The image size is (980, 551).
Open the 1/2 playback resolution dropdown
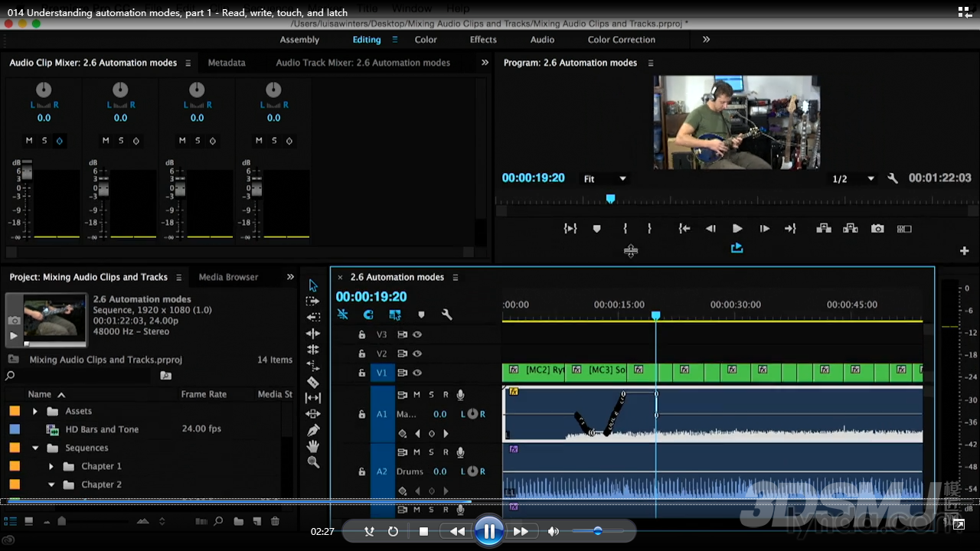tap(853, 178)
